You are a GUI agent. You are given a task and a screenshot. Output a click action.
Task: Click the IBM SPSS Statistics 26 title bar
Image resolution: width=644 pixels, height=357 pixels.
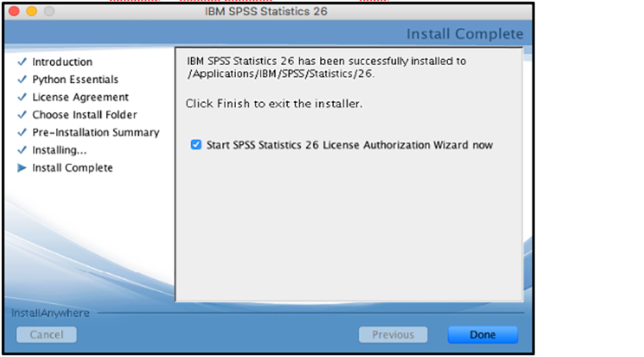266,11
